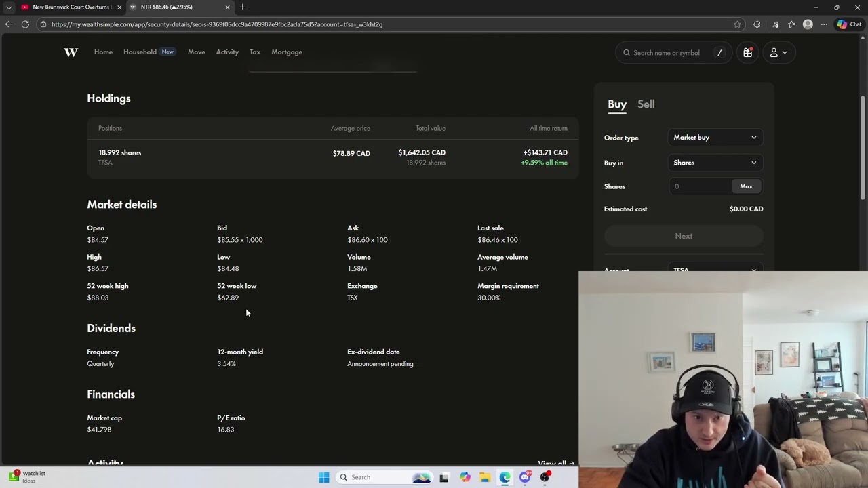Close the NTR $86.46 tab
Screen dimensions: 868x488
point(227,7)
